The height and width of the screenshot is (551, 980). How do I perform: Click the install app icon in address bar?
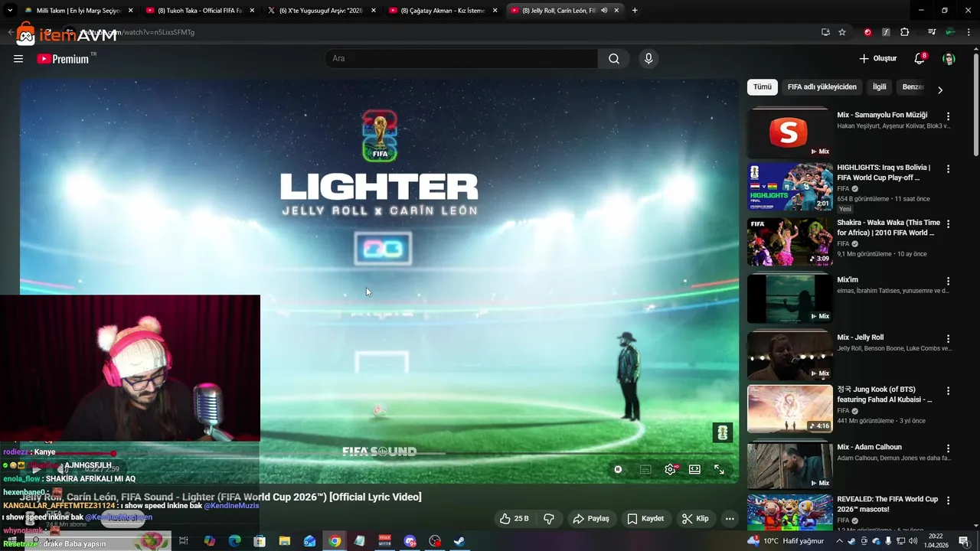825,32
